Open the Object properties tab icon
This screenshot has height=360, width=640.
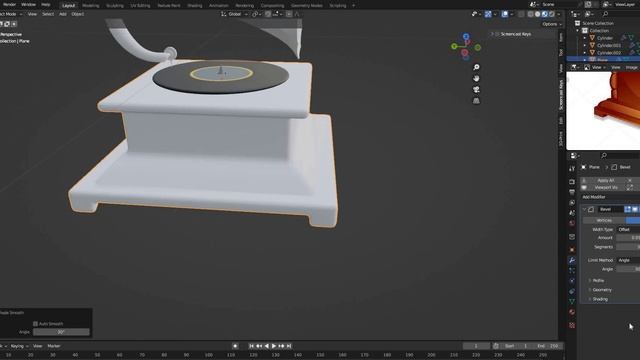click(x=572, y=249)
